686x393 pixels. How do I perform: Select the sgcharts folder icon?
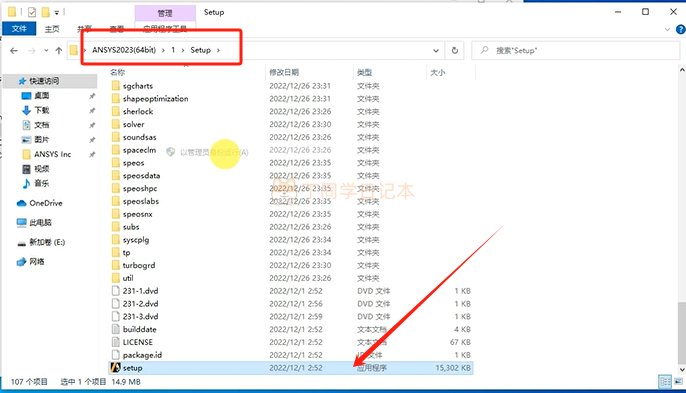[116, 86]
